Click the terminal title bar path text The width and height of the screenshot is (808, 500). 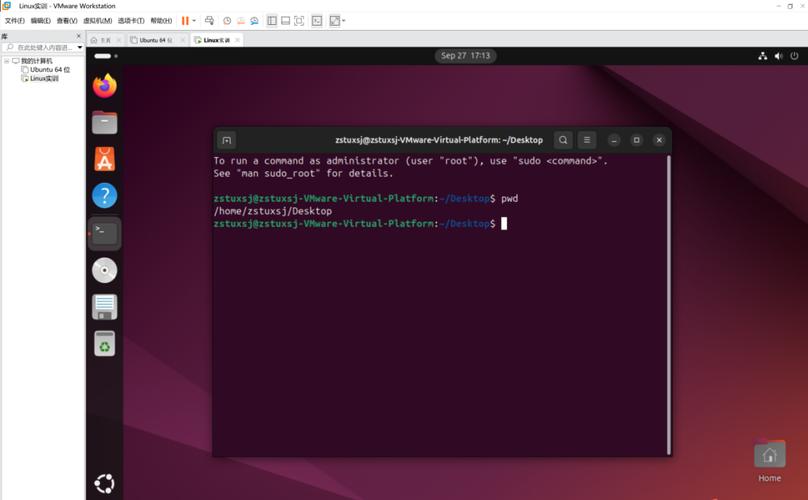[x=439, y=140]
